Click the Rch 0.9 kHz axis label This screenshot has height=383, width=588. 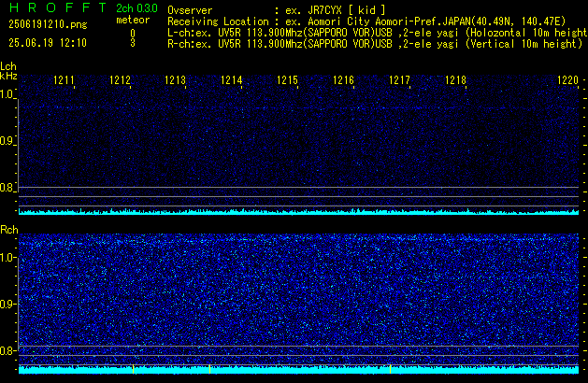7,304
